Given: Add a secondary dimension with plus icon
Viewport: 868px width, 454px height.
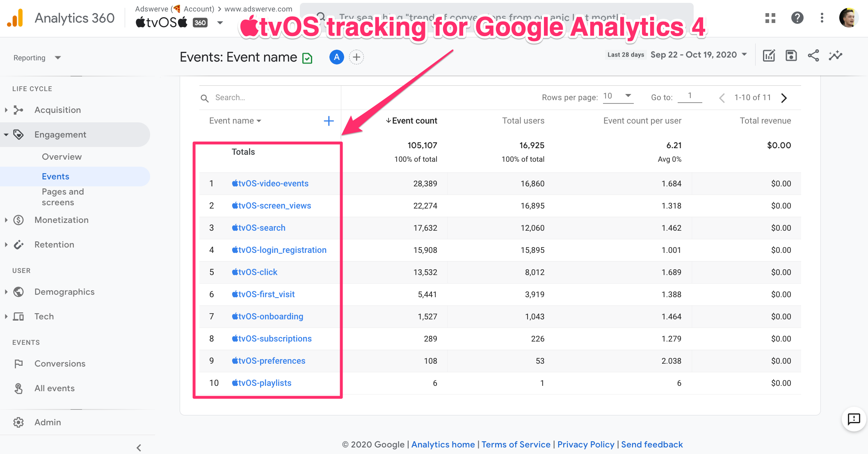Looking at the screenshot, I should (329, 121).
